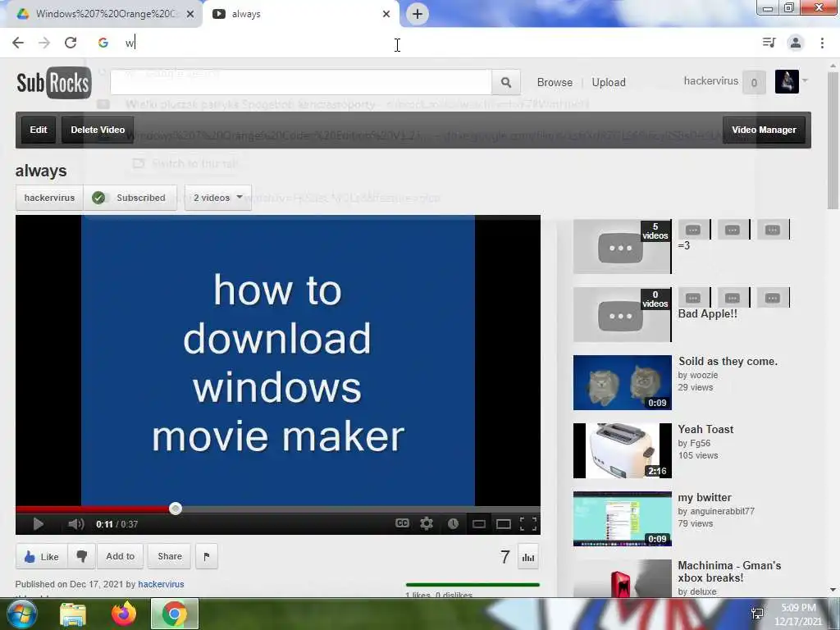Click the Delete Video button

pyautogui.click(x=98, y=130)
